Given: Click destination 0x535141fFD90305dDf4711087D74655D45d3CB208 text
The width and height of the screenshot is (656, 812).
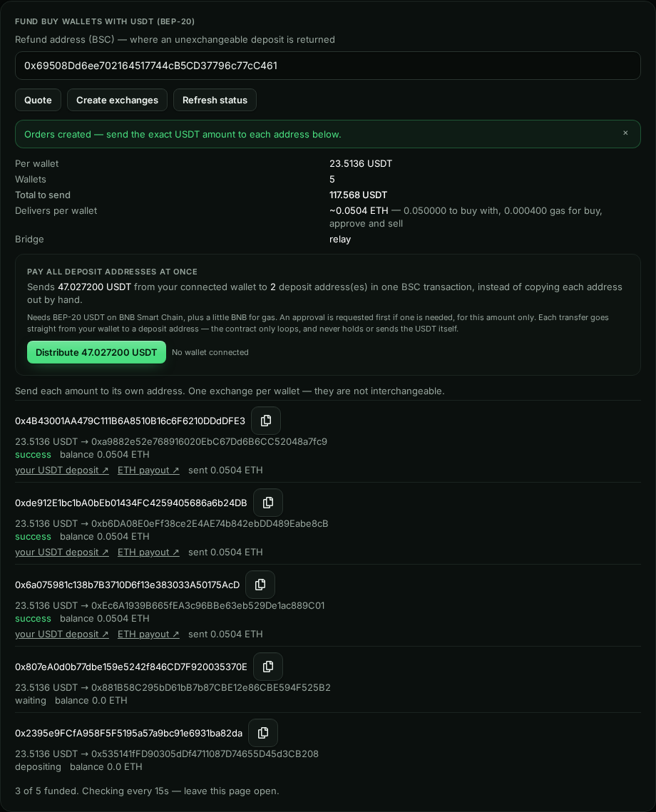Looking at the screenshot, I should pos(205,754).
